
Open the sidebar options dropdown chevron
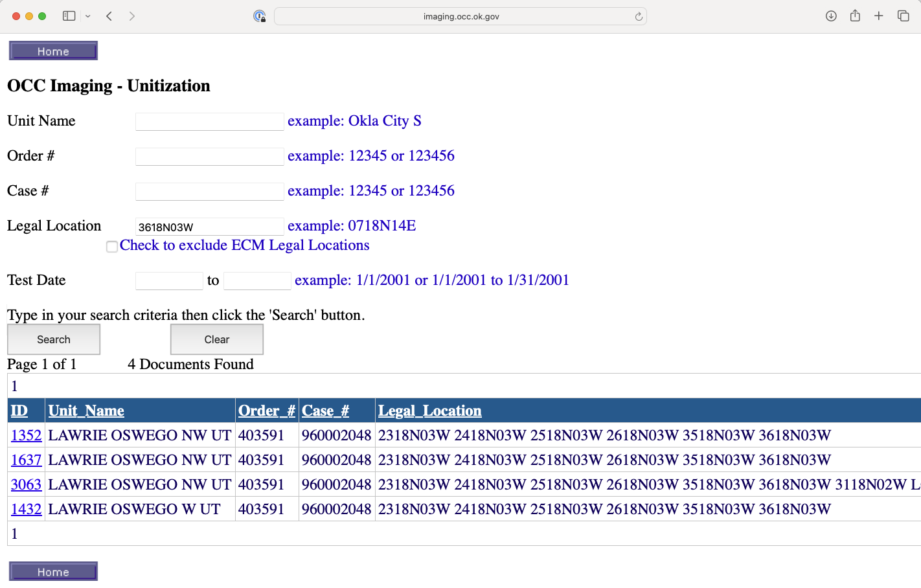click(x=88, y=16)
